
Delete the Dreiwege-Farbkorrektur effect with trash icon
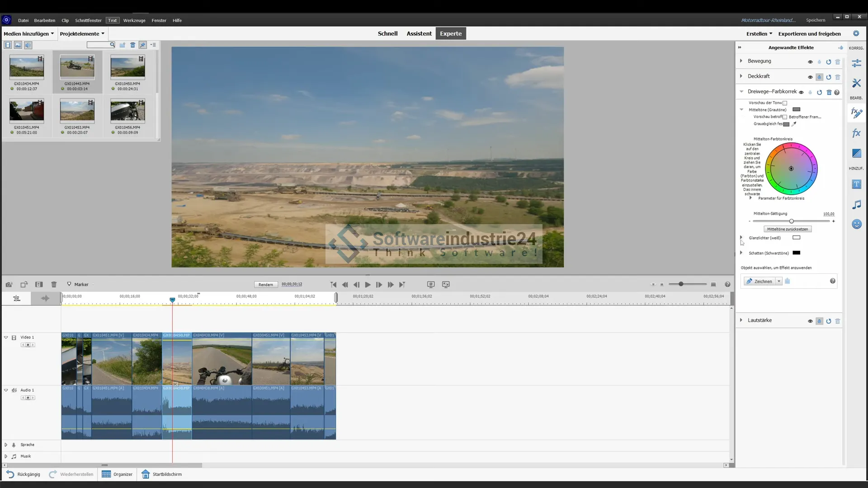tap(829, 92)
